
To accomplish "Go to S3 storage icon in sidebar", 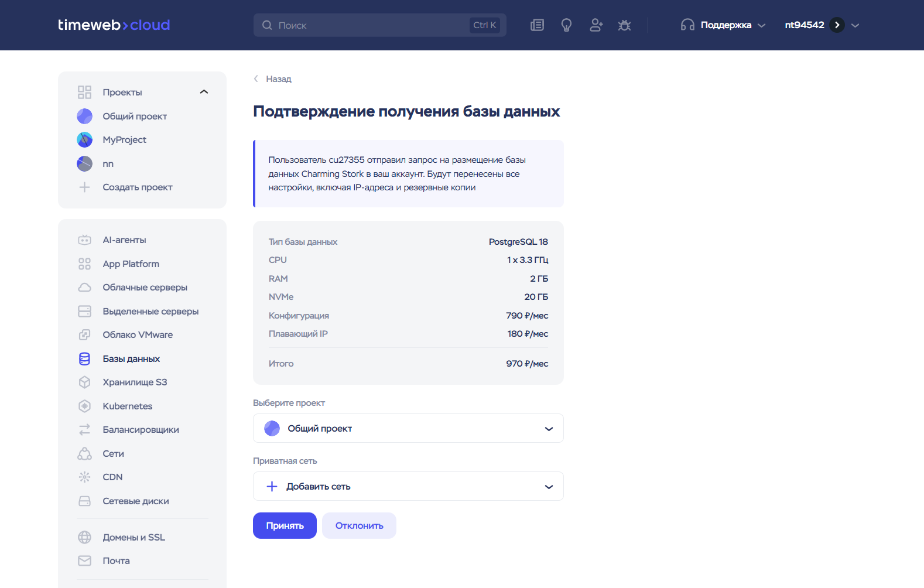I will (85, 382).
